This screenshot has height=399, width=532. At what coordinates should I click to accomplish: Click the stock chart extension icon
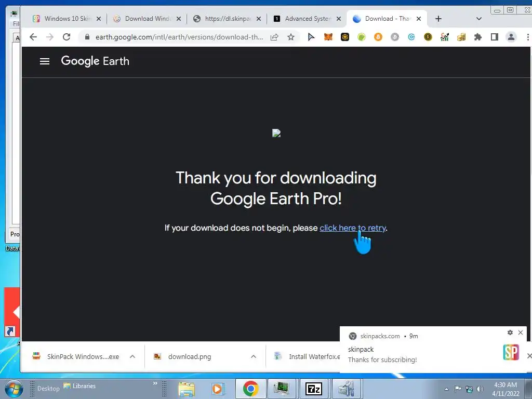point(445,37)
